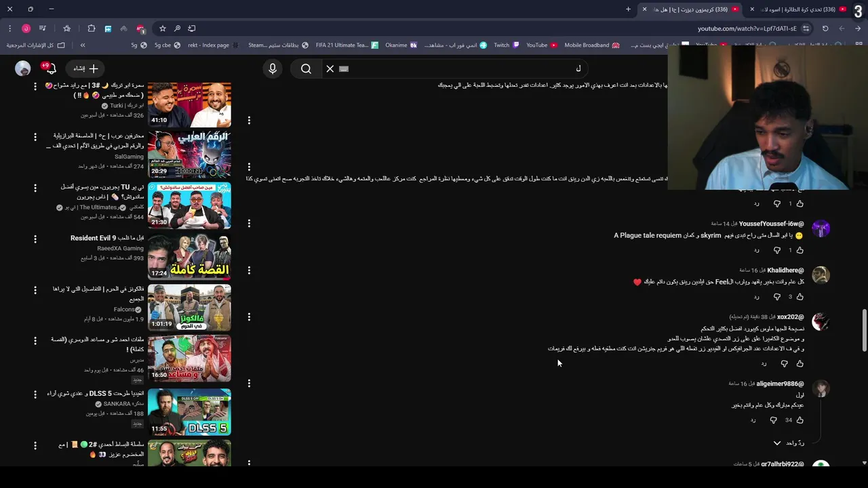Open the Mobile Broadband bookmark

click(x=591, y=45)
